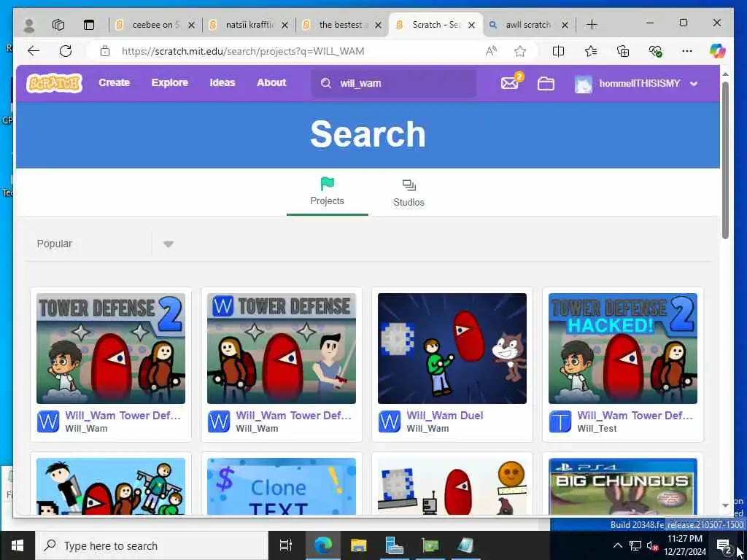Click the page vertical scrollbar thumb
This screenshot has width=747, height=560.
pos(725,160)
